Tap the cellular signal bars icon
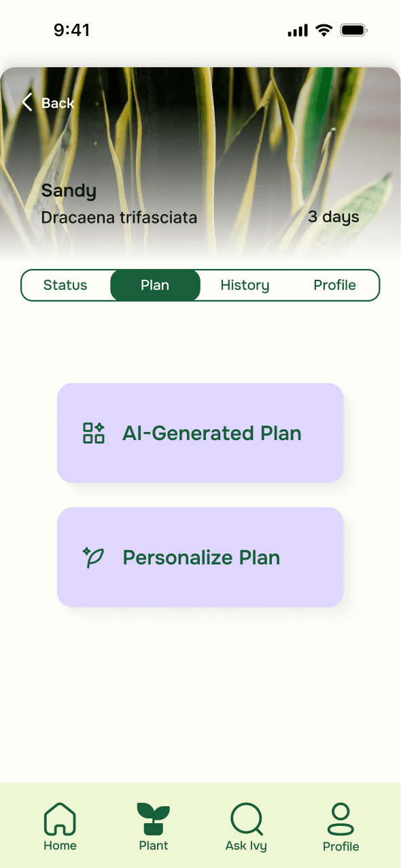The image size is (401, 868). 298,31
